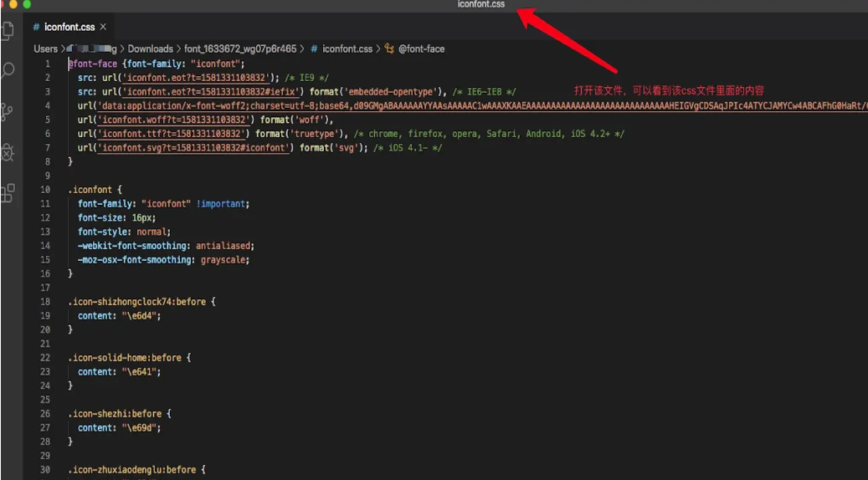Image resolution: width=868 pixels, height=480 pixels.
Task: Open the Source Control view
Action: point(8,111)
